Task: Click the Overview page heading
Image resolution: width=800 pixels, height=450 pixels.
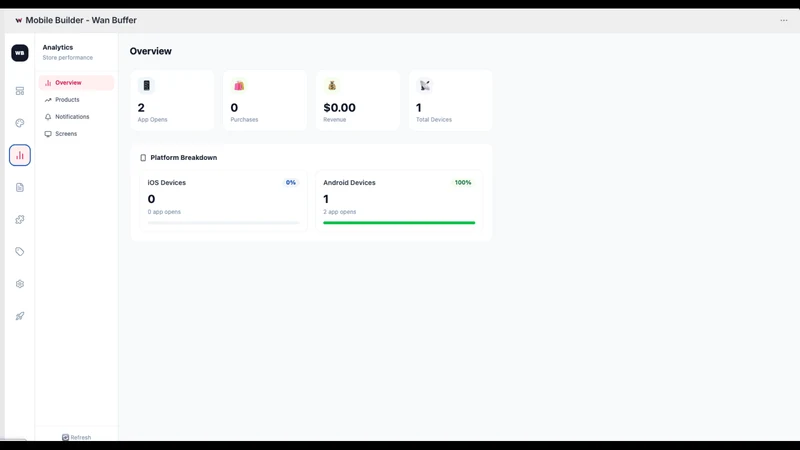Action: point(151,51)
